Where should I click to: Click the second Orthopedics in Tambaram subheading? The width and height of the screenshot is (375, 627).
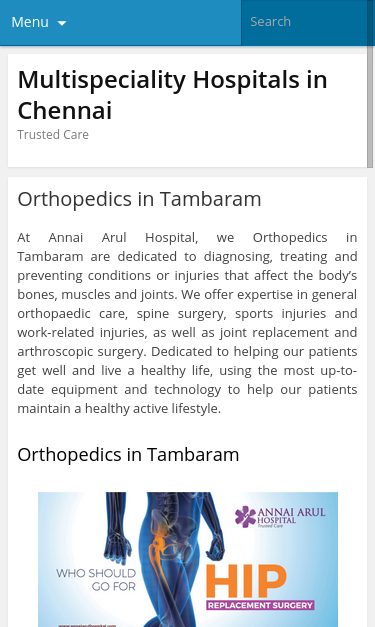[128, 455]
